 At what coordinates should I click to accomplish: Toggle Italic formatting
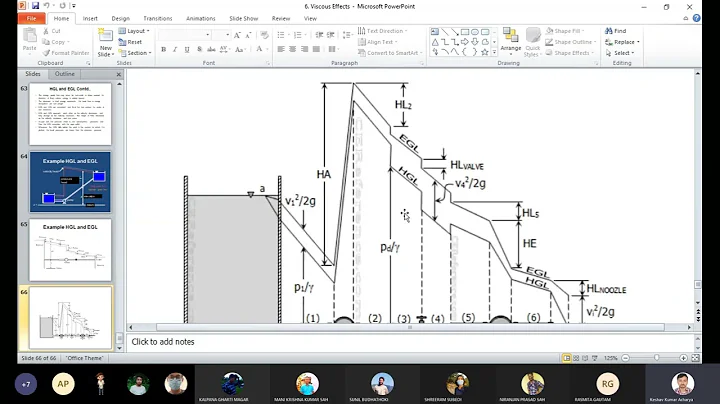coord(175,49)
